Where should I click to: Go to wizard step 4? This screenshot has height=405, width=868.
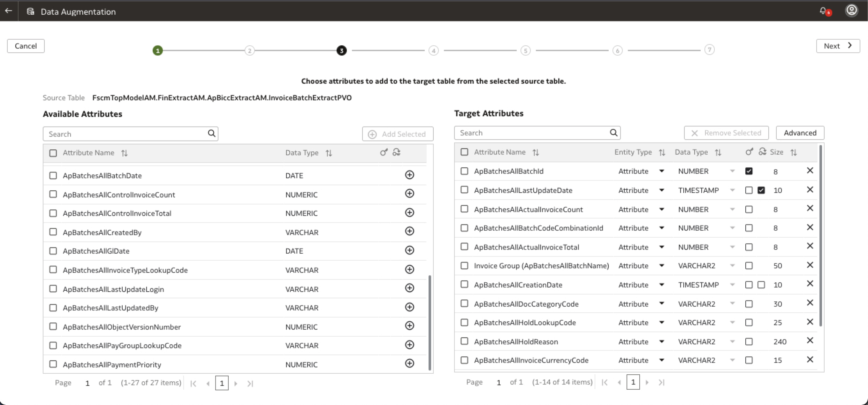(433, 50)
